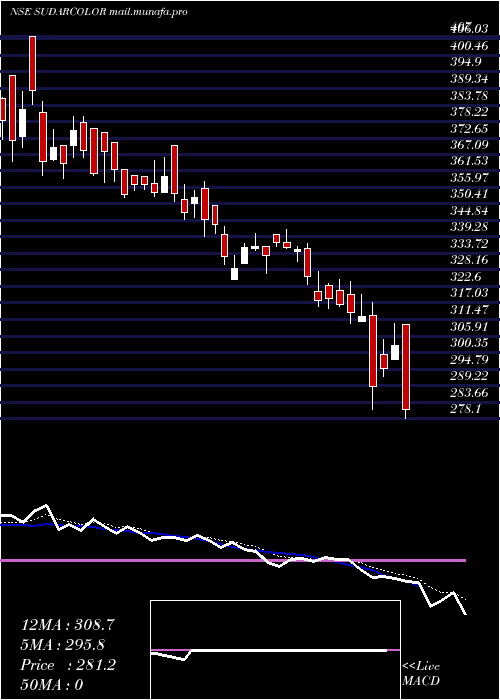Click the 300.35 price label

[x=470, y=342]
